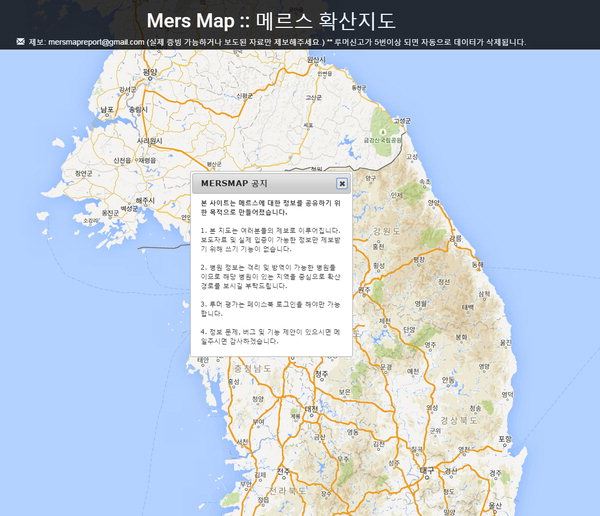Click the envelope icon beside 제보
This screenshot has height=516, width=600.
click(x=21, y=41)
